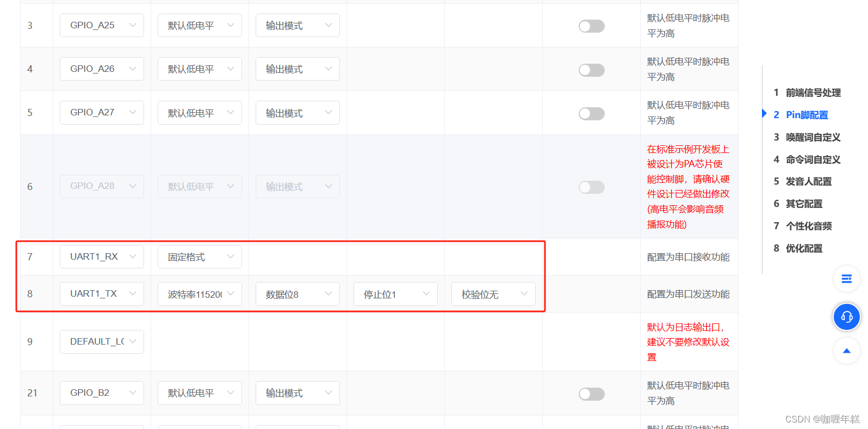
Task: Click the GPIO_B2 row pulse description text
Action: [689, 393]
